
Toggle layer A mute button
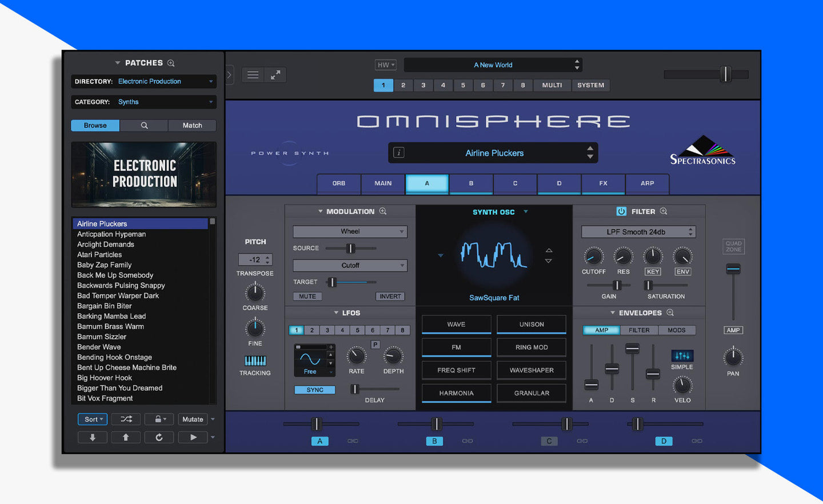coord(320,441)
